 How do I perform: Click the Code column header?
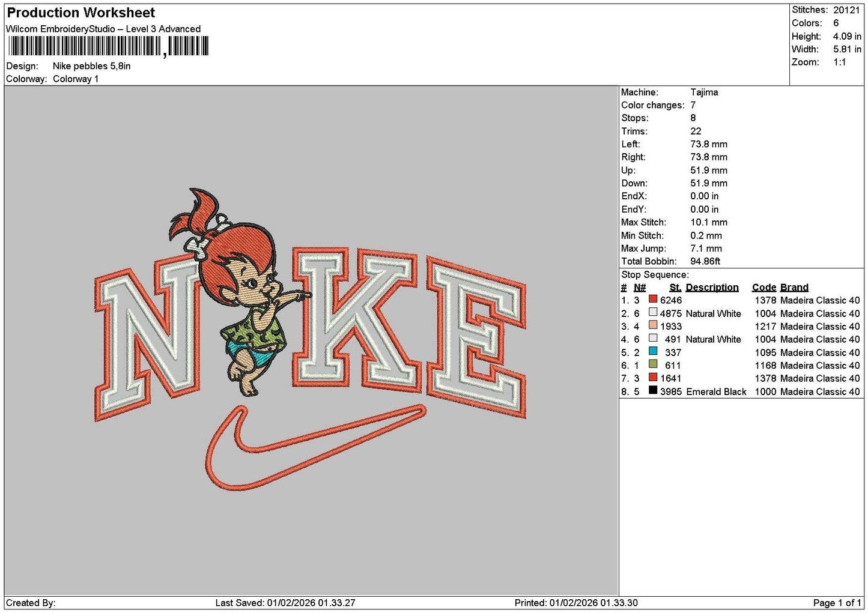point(764,288)
